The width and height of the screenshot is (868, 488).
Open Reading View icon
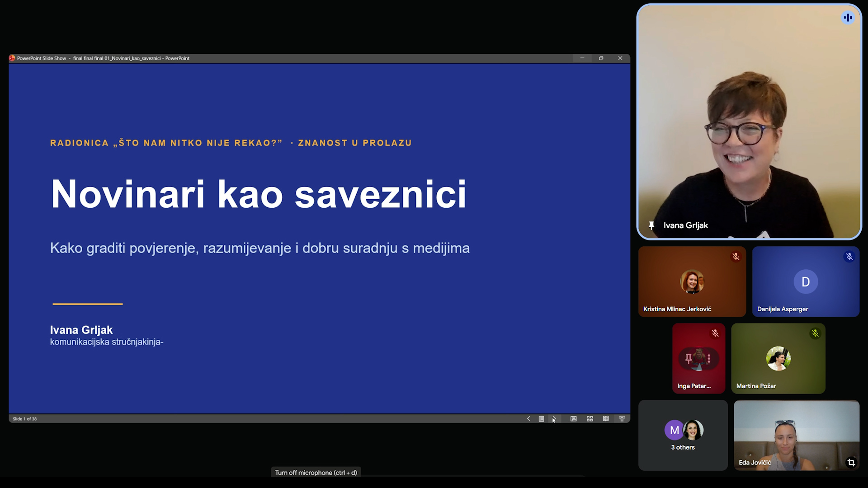pyautogui.click(x=606, y=419)
